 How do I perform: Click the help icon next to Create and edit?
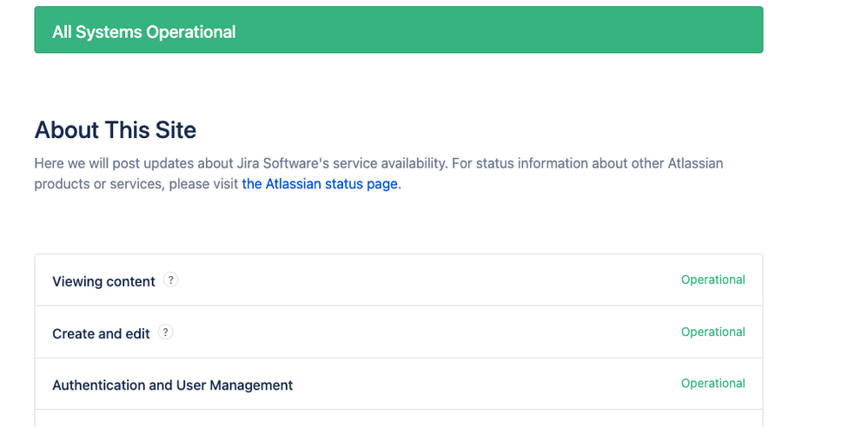tap(165, 332)
